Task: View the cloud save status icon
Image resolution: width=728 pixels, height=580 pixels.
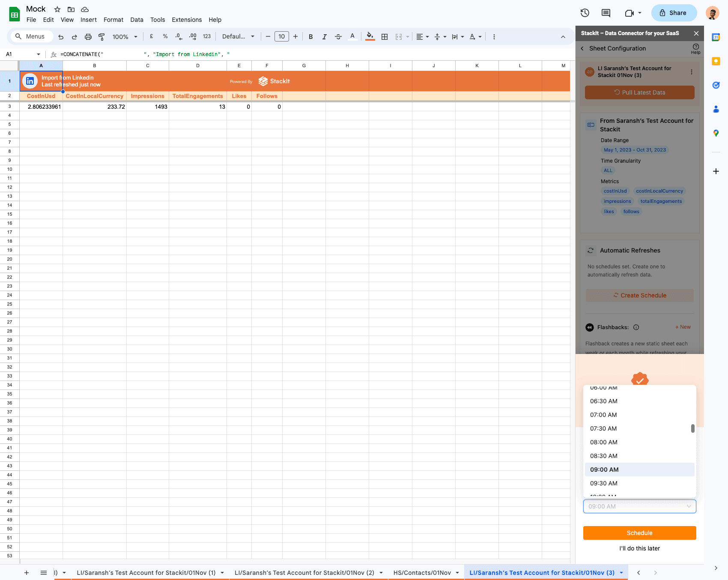Action: (85, 9)
